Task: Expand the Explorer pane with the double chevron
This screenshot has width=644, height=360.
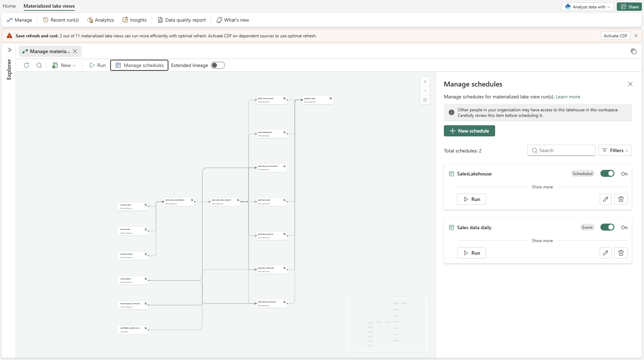Action: (x=9, y=50)
